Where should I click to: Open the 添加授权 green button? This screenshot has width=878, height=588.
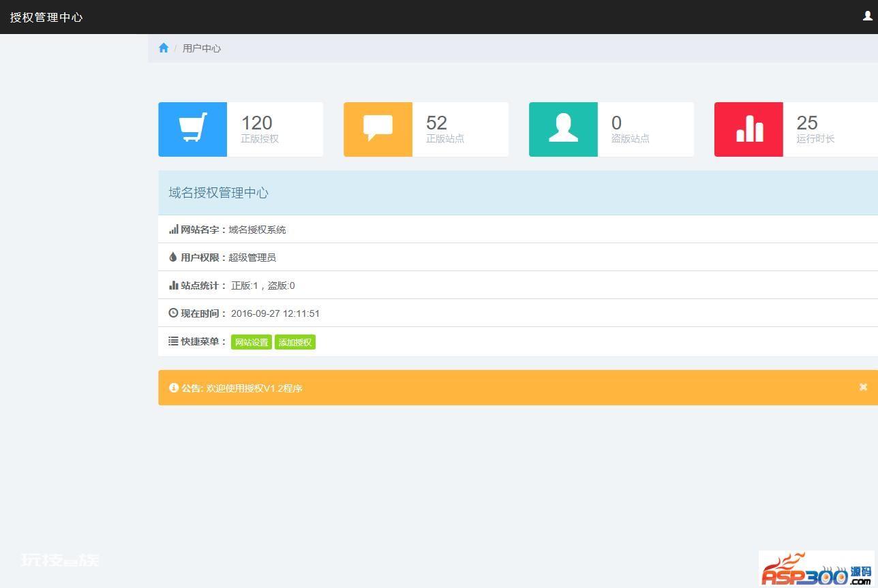tap(295, 342)
